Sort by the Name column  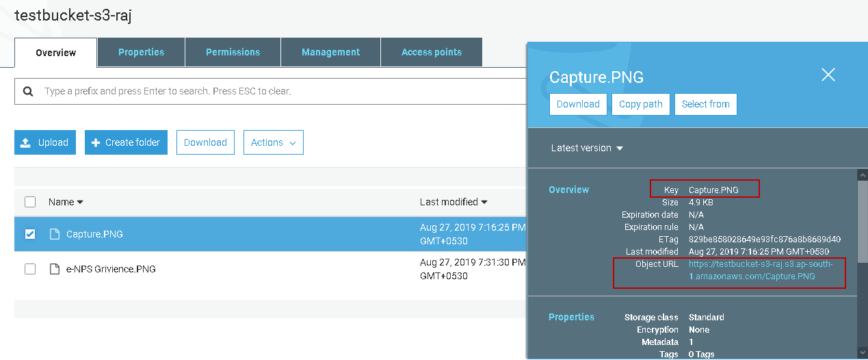(x=66, y=202)
